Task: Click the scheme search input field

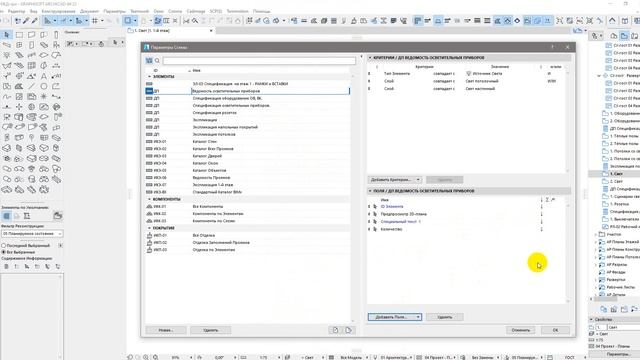Action: [x=259, y=61]
